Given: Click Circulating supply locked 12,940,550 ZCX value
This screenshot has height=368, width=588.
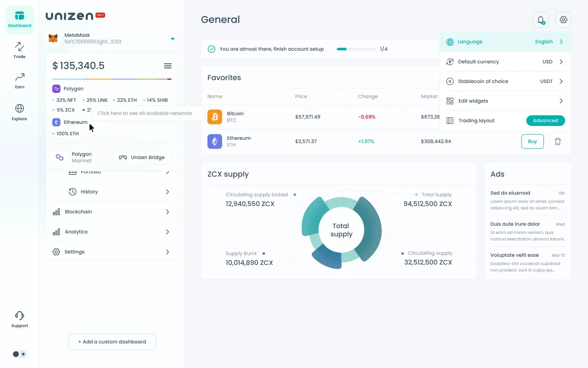Looking at the screenshot, I should (x=250, y=204).
